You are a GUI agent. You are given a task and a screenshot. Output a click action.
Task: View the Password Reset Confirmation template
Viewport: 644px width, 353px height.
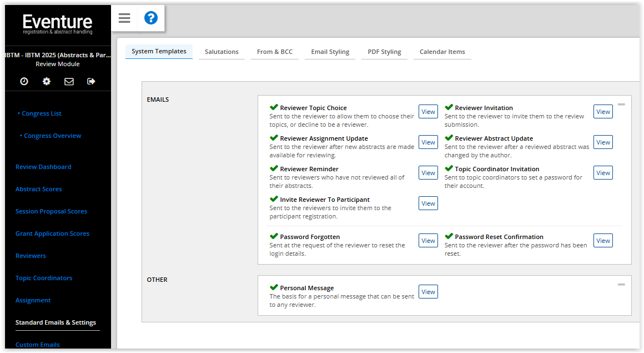(x=603, y=241)
